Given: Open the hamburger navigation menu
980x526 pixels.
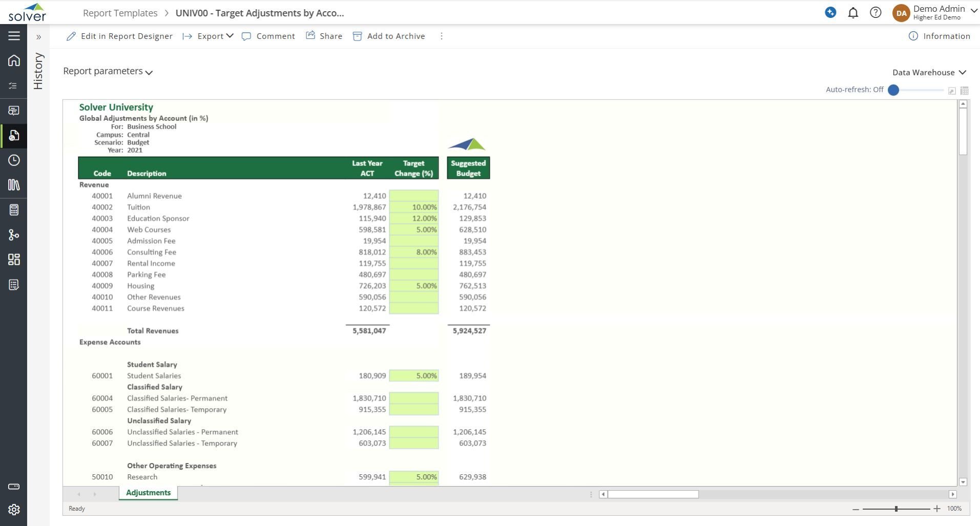Looking at the screenshot, I should [14, 36].
